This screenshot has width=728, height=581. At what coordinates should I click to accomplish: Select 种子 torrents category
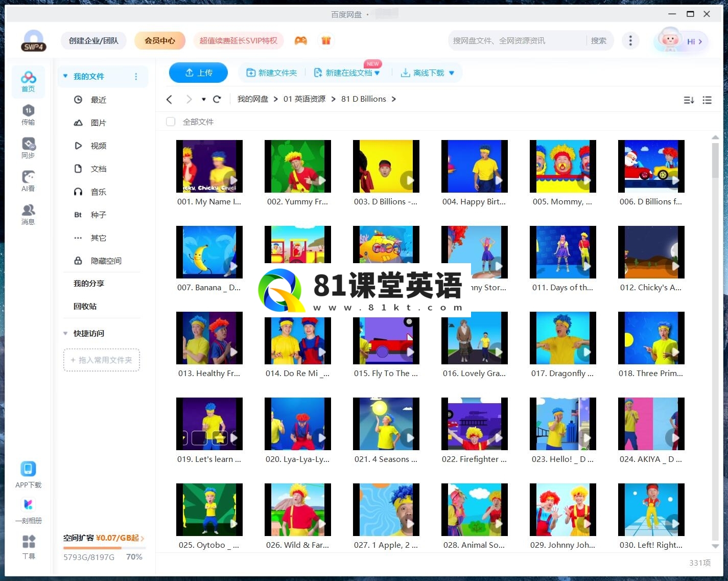tap(99, 215)
